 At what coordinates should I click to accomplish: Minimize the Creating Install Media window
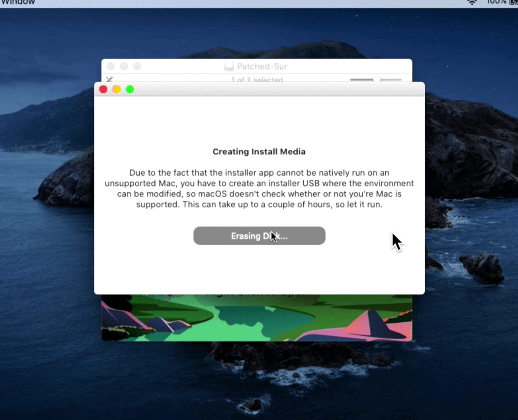click(117, 89)
